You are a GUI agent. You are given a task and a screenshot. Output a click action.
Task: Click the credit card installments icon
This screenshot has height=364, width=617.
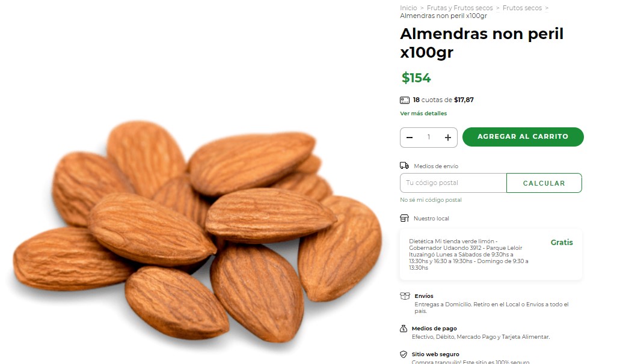point(405,100)
